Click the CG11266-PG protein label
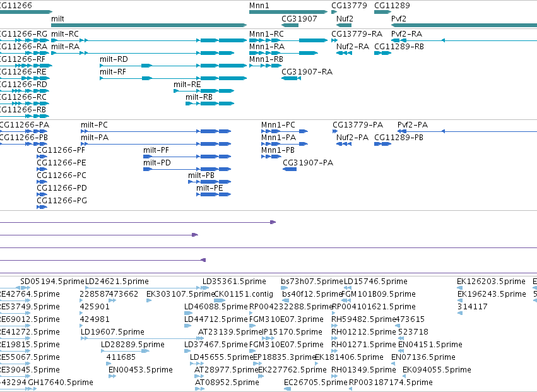Screen dimensions: 537x392 pos(62,201)
